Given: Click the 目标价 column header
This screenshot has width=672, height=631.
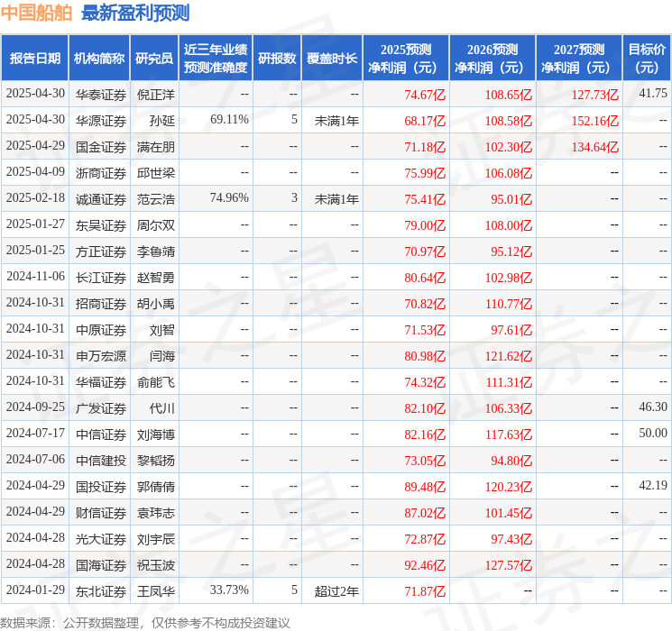Looking at the screenshot, I should (x=647, y=58).
